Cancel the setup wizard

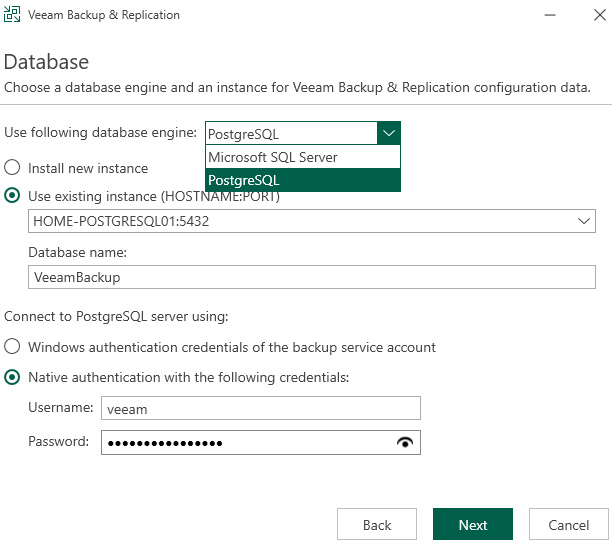[x=569, y=524]
